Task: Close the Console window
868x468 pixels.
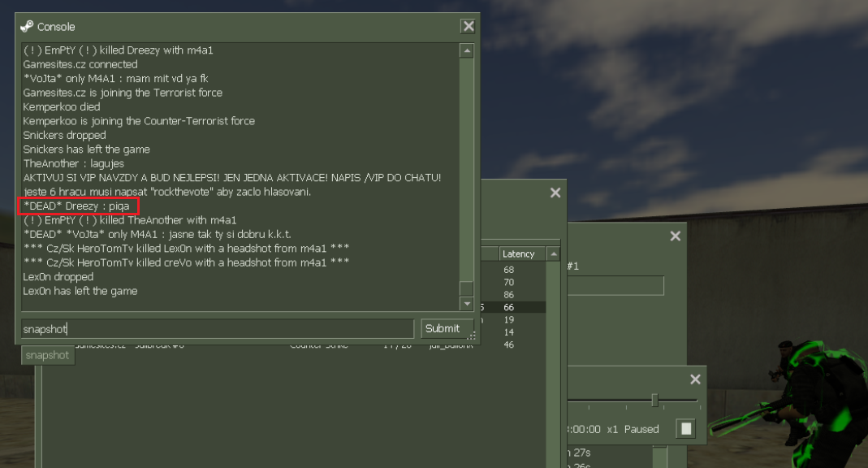Action: pos(469,26)
